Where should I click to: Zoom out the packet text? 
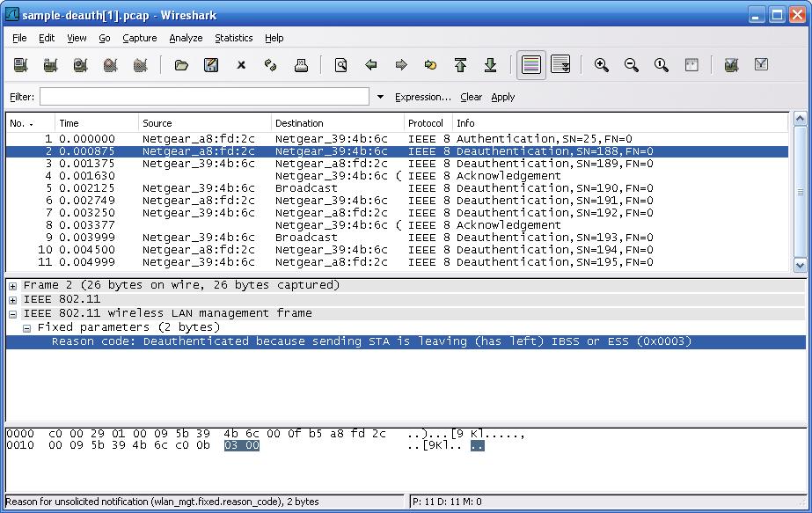pos(632,65)
